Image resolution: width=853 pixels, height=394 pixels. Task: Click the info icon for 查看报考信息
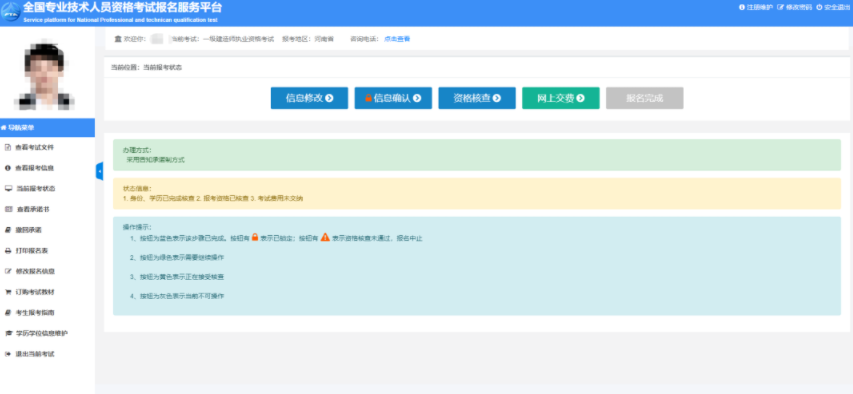(8, 168)
